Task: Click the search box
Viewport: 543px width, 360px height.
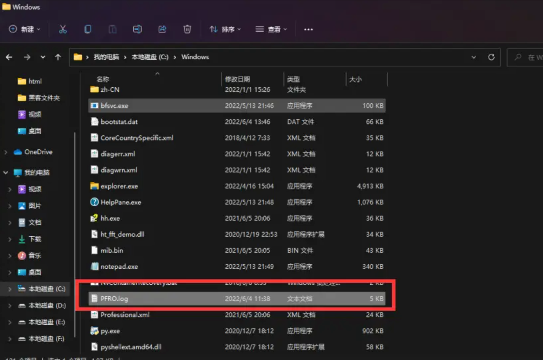Action: (x=526, y=57)
